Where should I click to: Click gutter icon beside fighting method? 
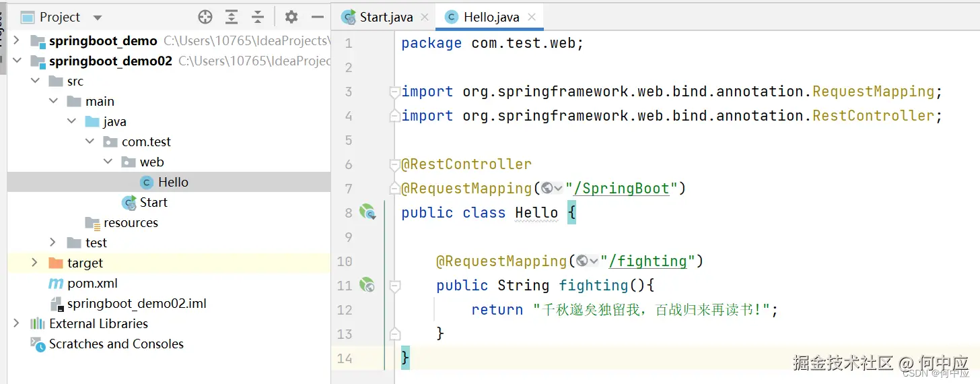click(367, 286)
